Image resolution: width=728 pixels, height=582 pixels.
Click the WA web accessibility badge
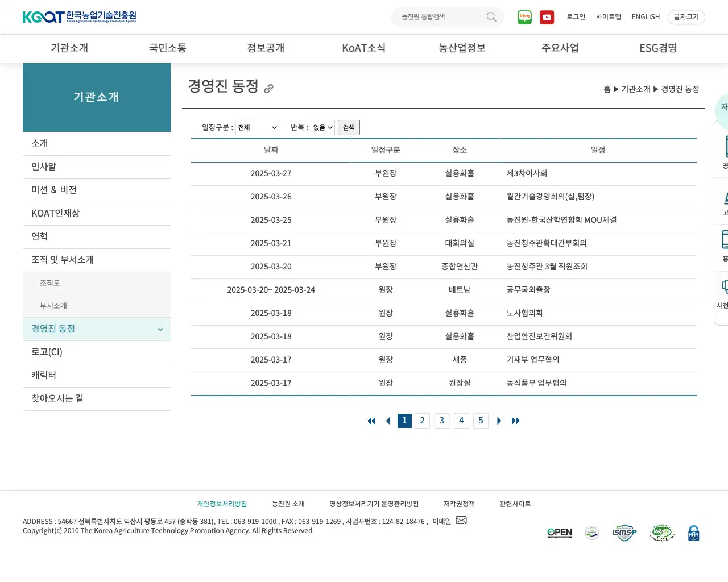tap(661, 533)
